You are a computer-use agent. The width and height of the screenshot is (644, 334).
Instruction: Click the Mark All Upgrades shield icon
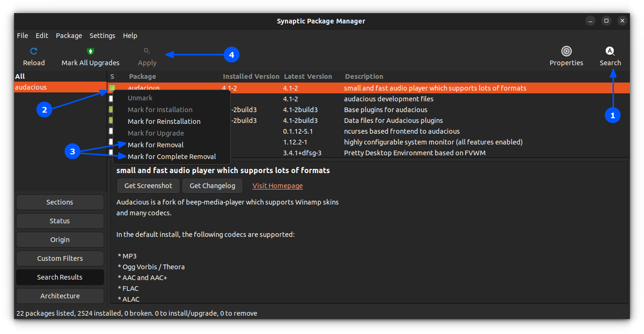click(x=91, y=51)
